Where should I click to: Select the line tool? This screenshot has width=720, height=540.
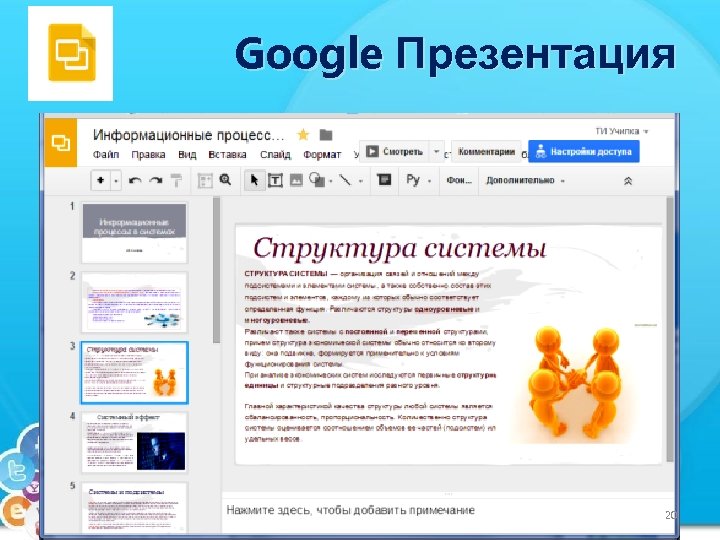pos(345,180)
